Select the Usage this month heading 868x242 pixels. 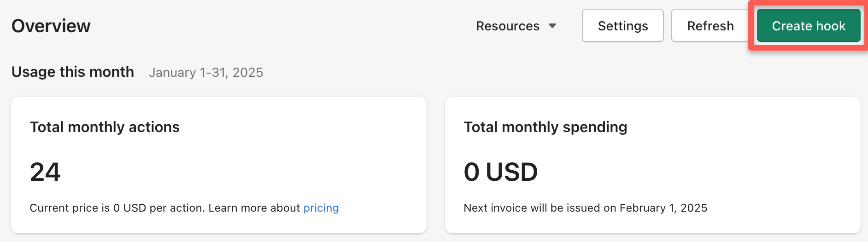coord(73,72)
